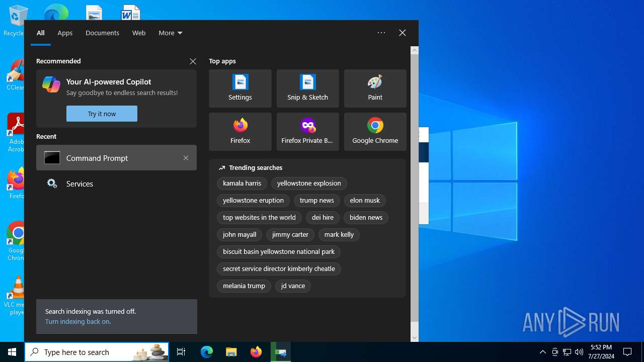Switch to the All tab
The height and width of the screenshot is (362, 644).
coord(41,33)
